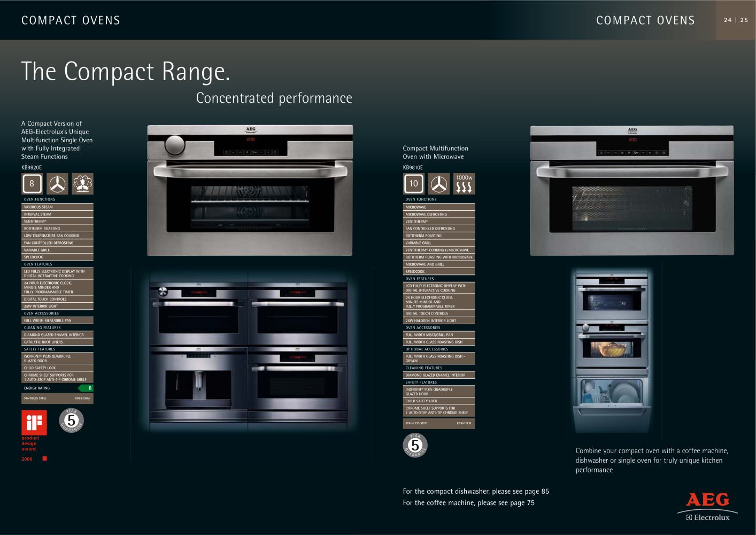
Task: Click 'The Compact Range.' headline
Action: pyautogui.click(x=126, y=72)
